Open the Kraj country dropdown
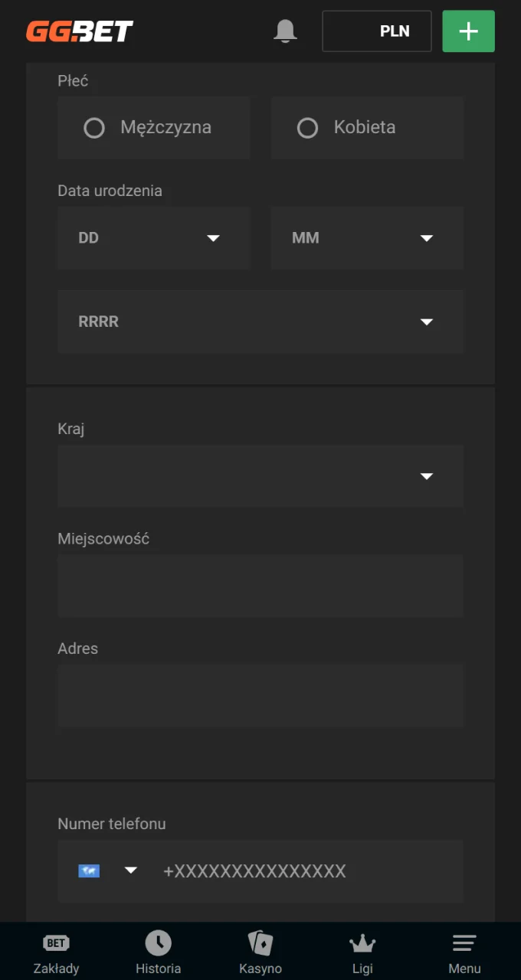 (x=260, y=476)
